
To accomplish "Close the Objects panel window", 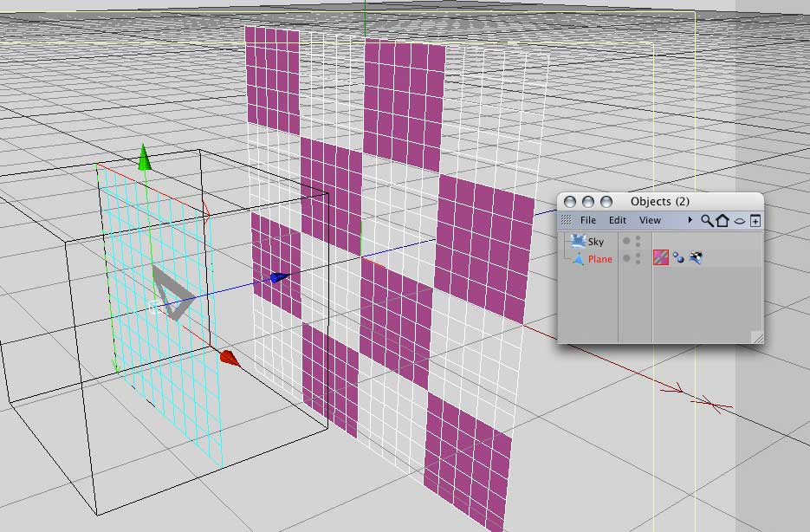I will [570, 201].
